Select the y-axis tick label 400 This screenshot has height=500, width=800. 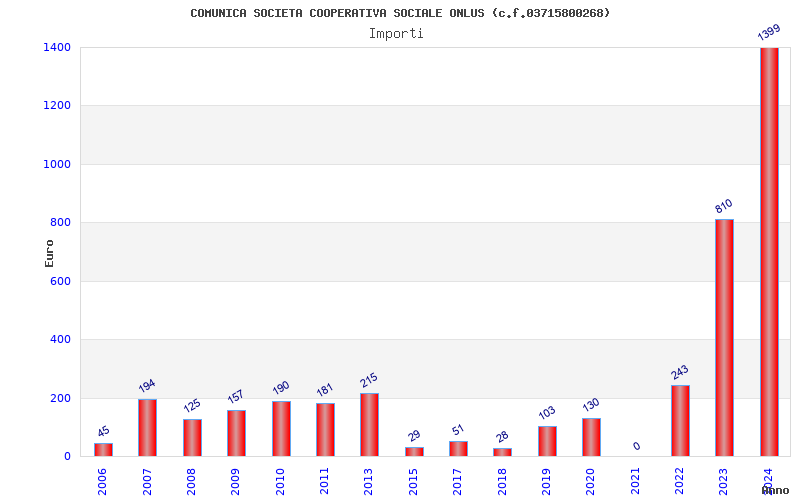click(x=60, y=339)
